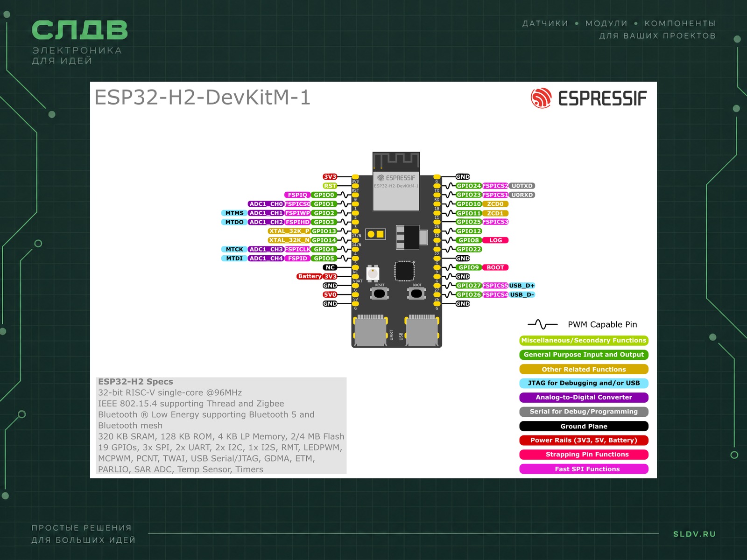Click the GPIO12 pin label
This screenshot has width=747, height=560.
(469, 231)
